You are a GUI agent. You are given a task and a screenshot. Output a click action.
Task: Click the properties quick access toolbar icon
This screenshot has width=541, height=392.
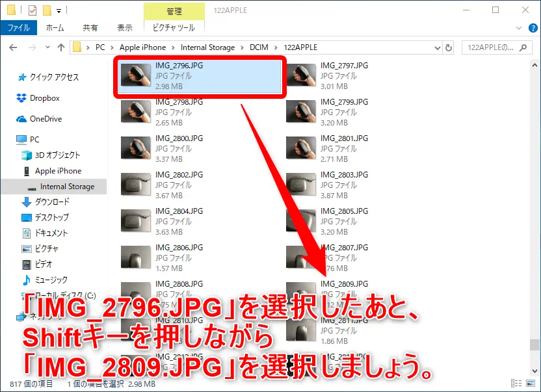tap(33, 10)
